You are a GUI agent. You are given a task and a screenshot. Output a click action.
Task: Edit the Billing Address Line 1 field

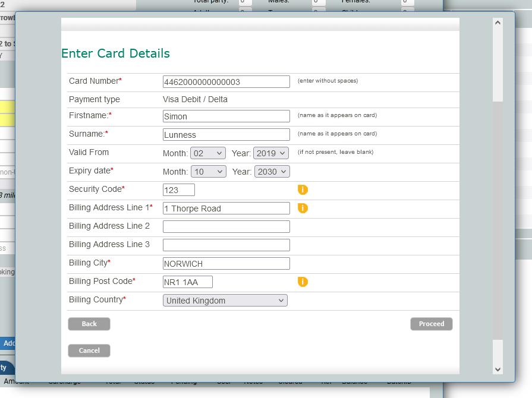click(x=226, y=209)
